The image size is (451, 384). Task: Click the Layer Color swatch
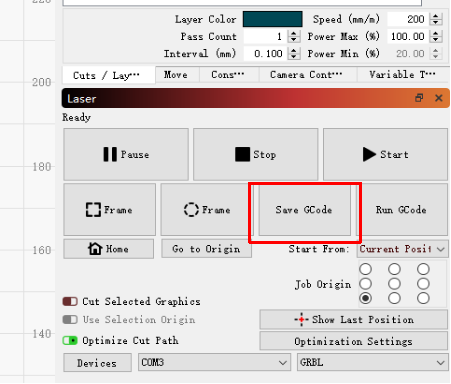pos(272,19)
